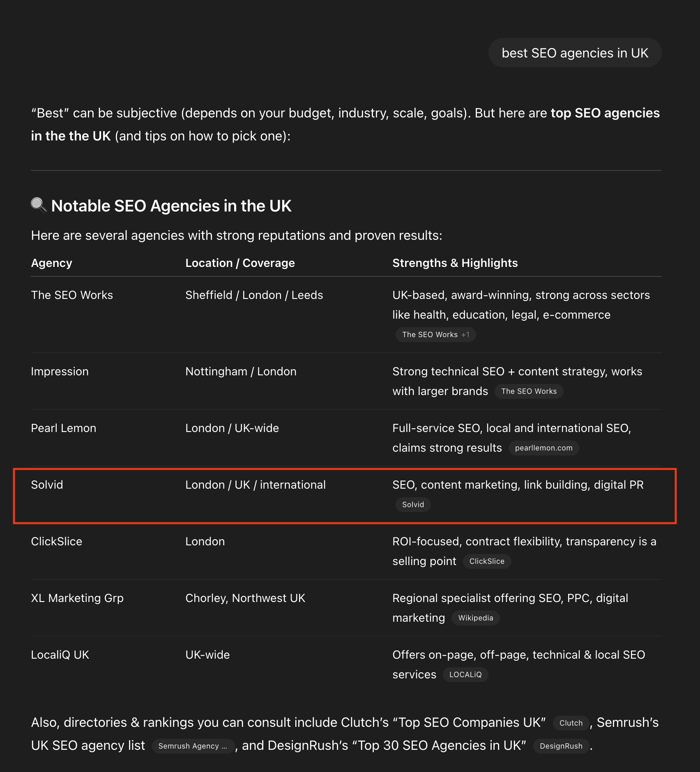Click the "Agency" column header
Screen dimensions: 700x772
(x=52, y=263)
